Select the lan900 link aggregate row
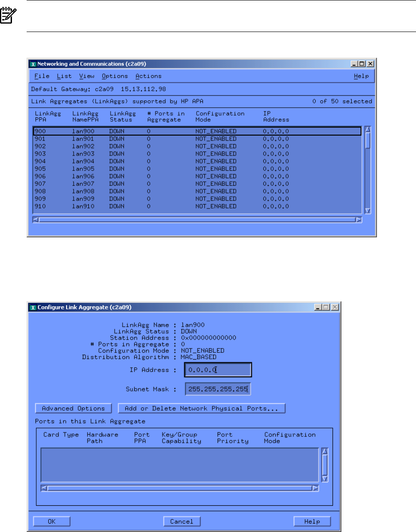 (197, 131)
